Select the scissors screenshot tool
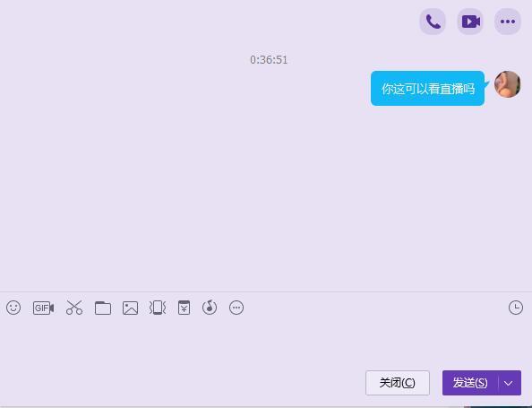Screen dimensions: 532x408 pos(74,308)
